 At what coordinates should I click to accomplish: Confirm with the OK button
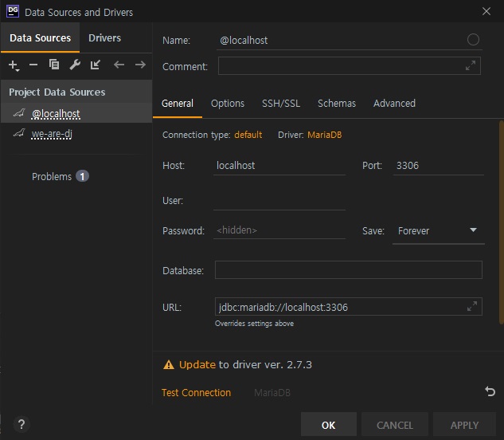(329, 425)
